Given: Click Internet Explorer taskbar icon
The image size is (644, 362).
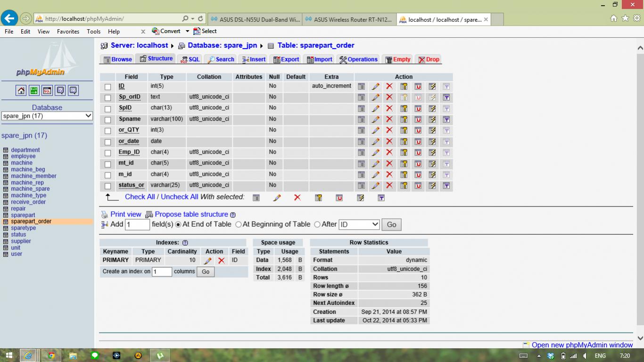Looking at the screenshot, I should click(x=29, y=355).
